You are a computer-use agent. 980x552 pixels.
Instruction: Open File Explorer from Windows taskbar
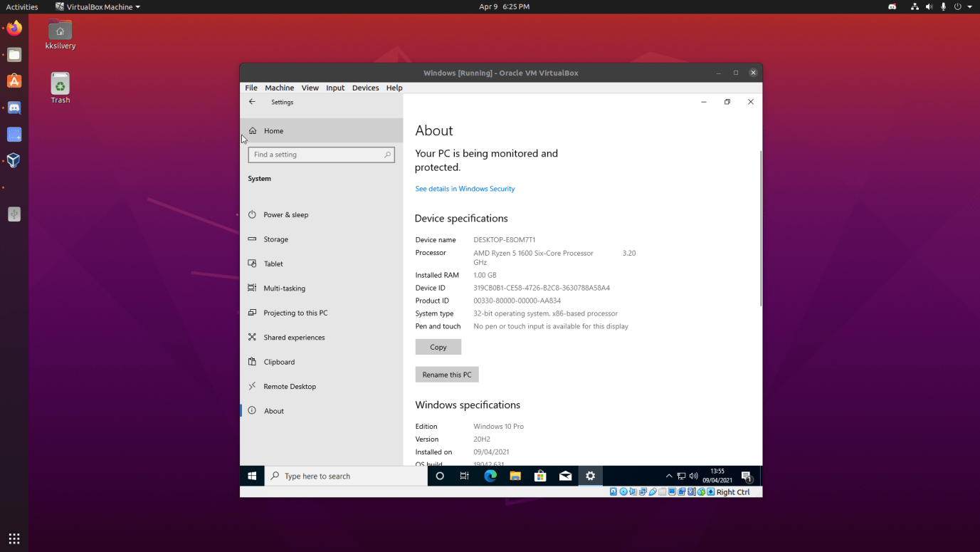(515, 476)
